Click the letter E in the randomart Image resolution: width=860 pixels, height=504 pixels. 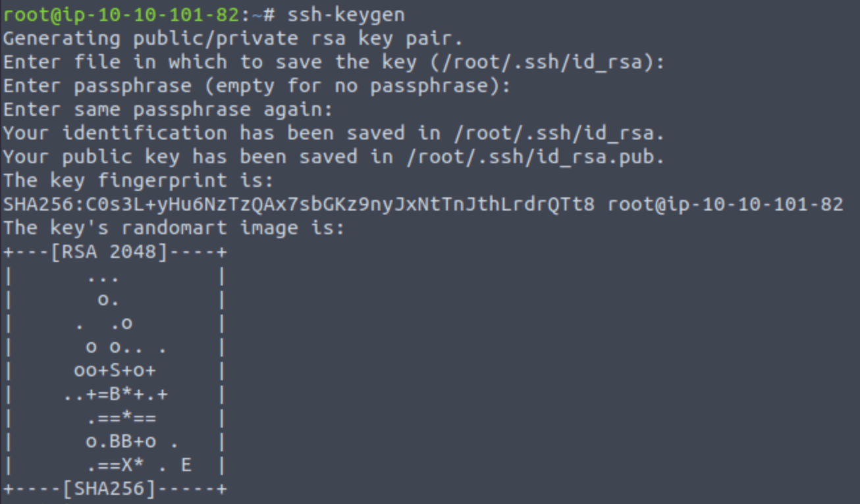coord(186,466)
